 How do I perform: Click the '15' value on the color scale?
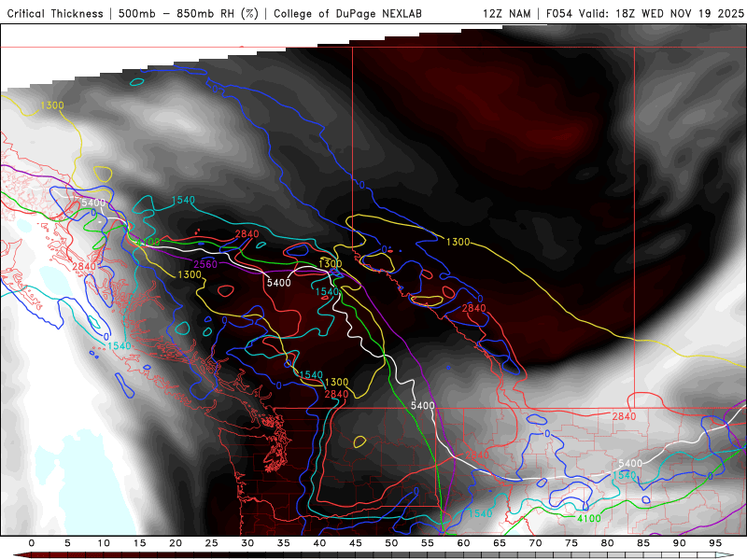pos(139,543)
